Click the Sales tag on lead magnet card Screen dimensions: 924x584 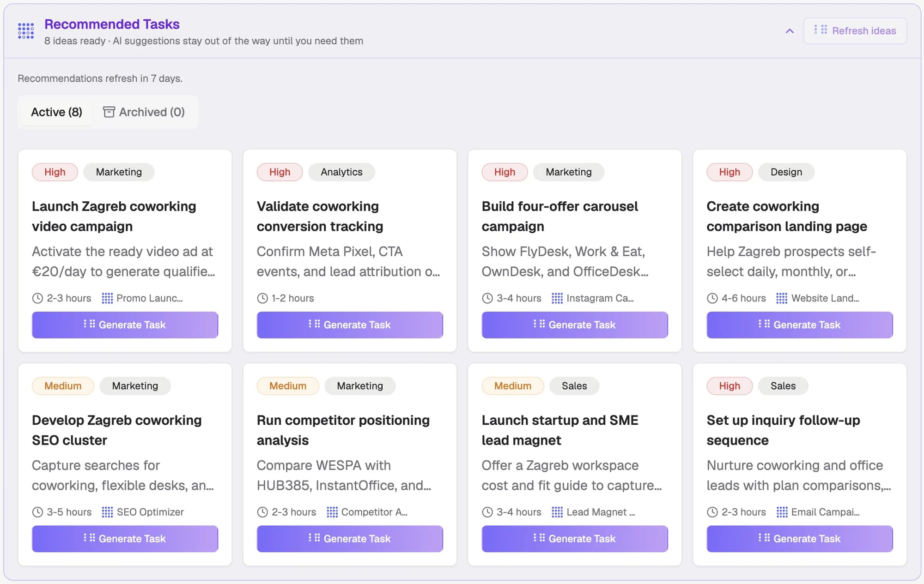[574, 386]
